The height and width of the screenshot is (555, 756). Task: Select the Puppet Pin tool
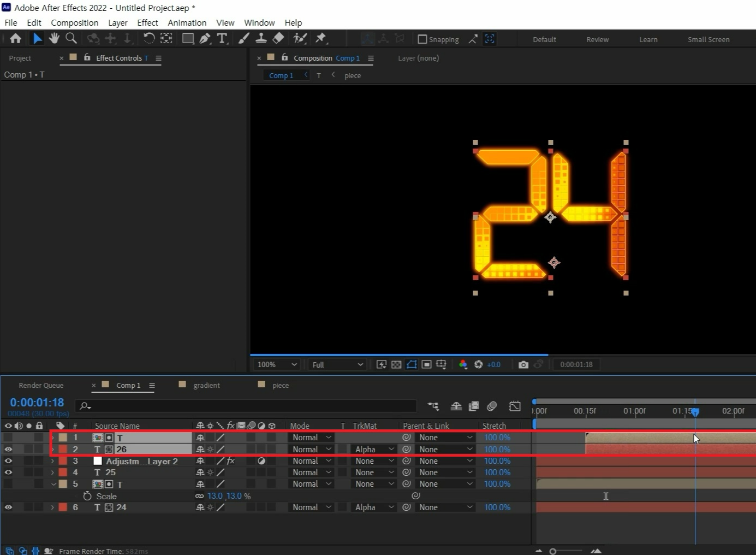(321, 38)
